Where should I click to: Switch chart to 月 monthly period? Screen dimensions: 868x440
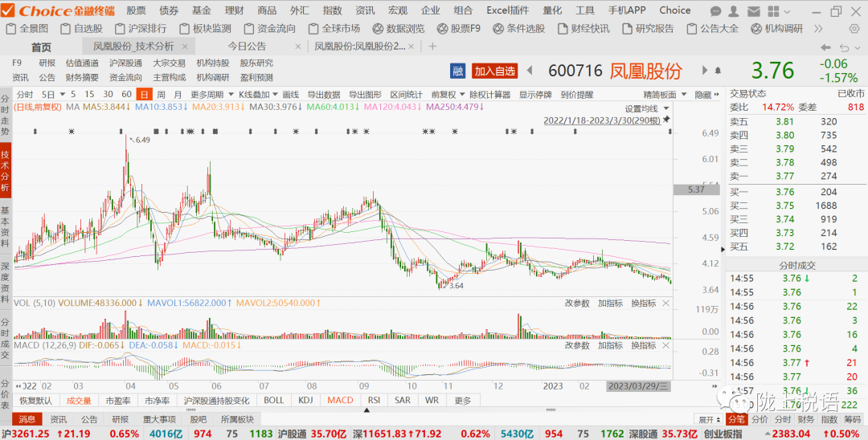tap(178, 95)
